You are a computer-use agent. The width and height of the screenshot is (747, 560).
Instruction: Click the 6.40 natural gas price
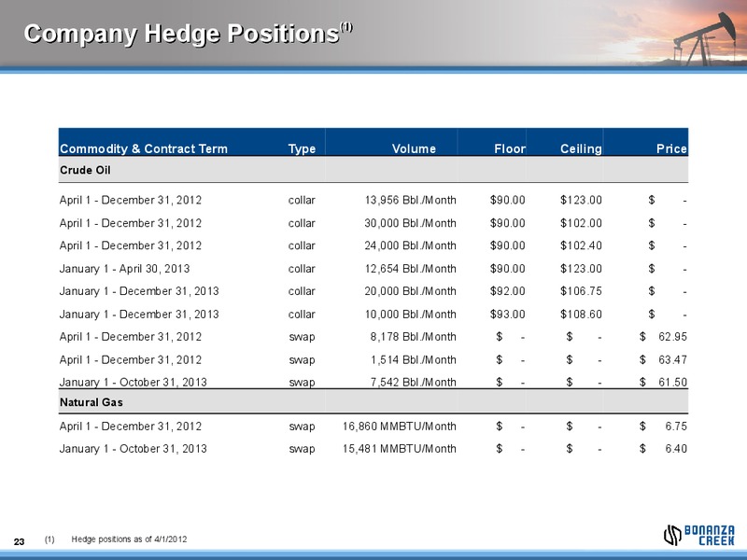[676, 449]
